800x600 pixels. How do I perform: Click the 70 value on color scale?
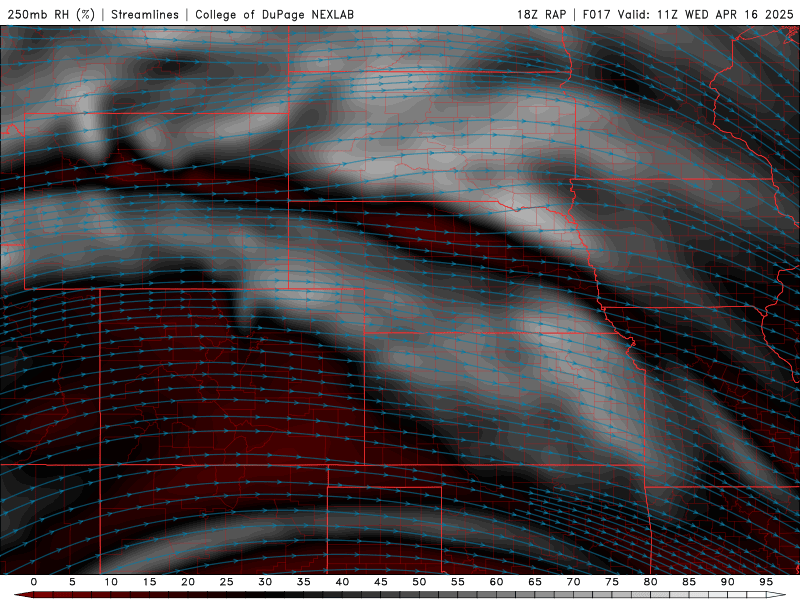click(573, 582)
